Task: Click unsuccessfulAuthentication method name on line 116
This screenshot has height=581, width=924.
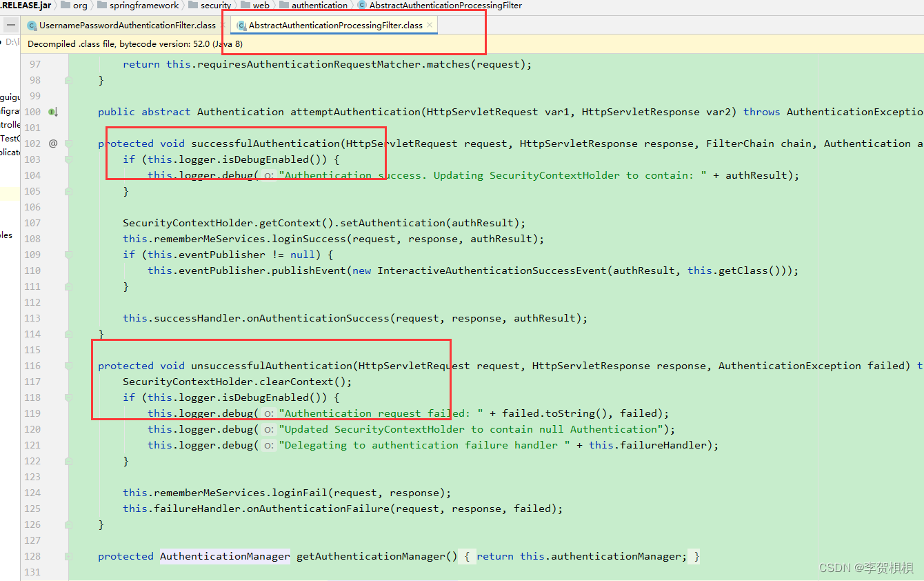Action: [272, 366]
